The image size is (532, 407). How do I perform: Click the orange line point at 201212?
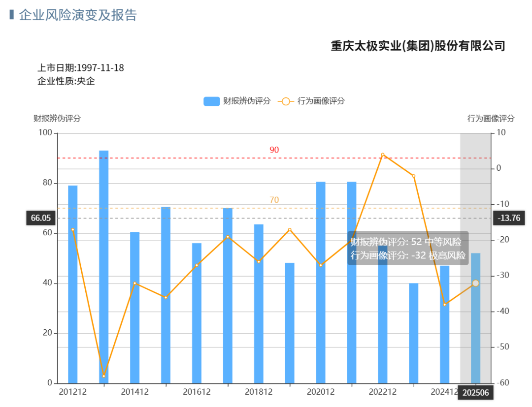coord(72,230)
